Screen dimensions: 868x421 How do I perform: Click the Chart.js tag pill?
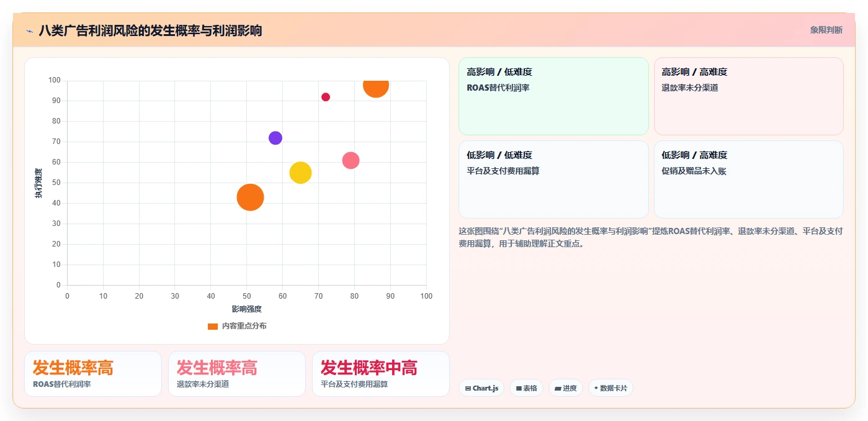tap(481, 388)
